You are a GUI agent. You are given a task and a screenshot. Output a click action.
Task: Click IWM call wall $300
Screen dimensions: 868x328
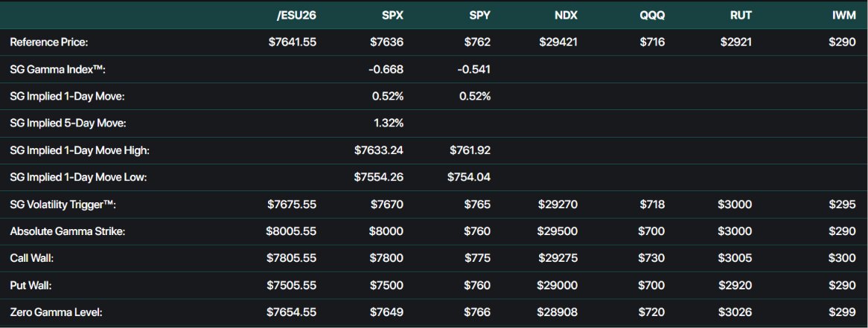[843, 258]
